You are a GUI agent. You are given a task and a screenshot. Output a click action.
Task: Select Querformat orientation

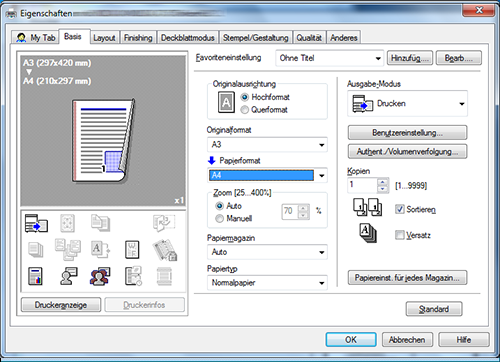pyautogui.click(x=244, y=110)
